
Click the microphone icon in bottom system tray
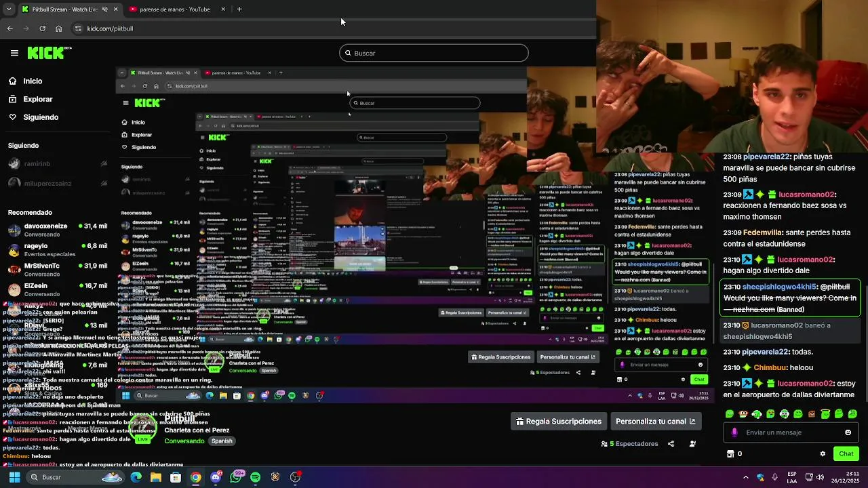[x=775, y=477]
